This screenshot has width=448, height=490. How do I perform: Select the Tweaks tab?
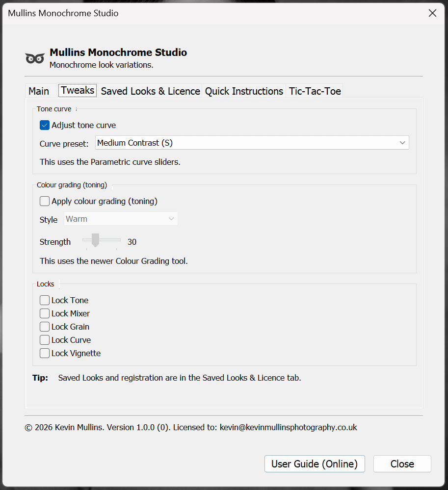77,90
